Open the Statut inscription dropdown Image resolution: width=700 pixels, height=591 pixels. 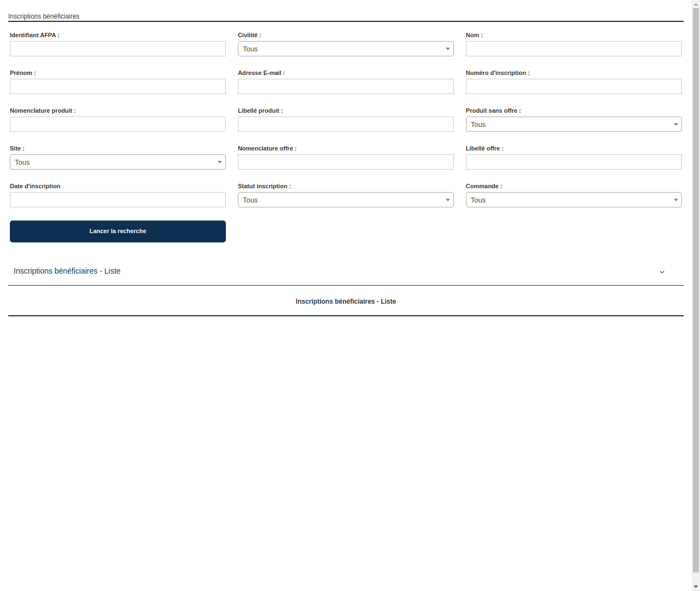tap(346, 200)
